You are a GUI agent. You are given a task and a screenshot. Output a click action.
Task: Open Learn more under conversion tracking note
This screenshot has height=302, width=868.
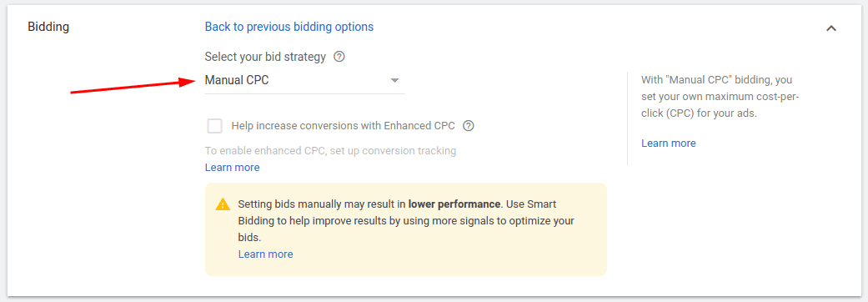coord(232,168)
